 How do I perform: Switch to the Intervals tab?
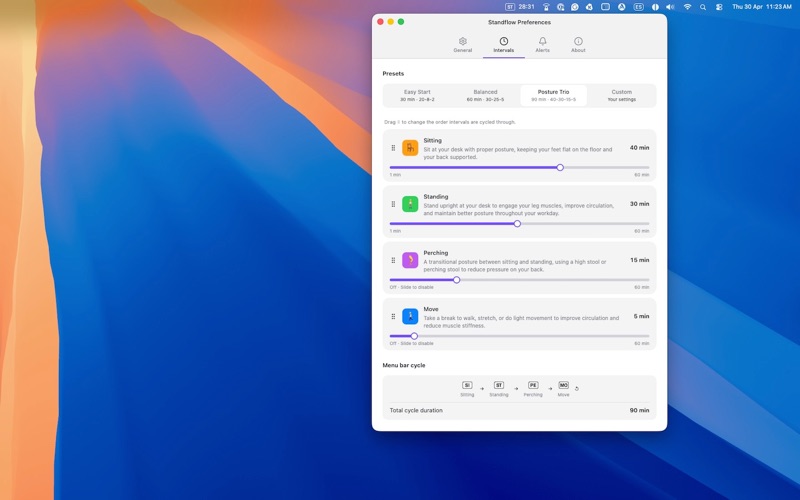504,45
